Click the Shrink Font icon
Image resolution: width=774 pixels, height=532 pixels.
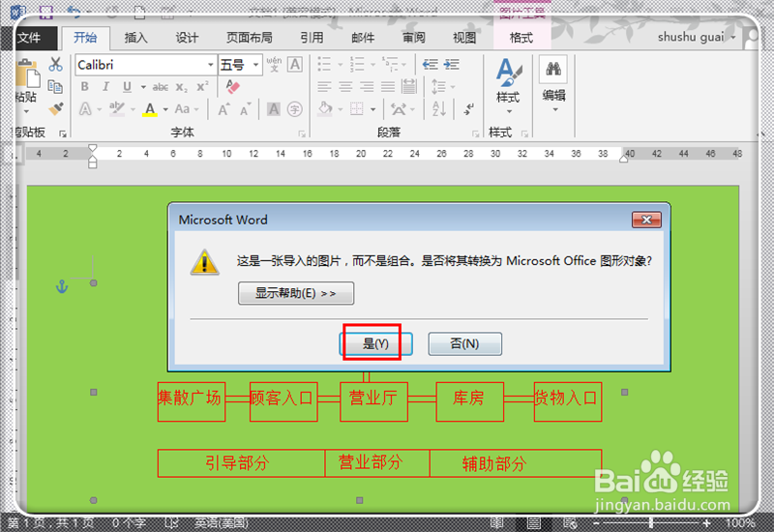[246, 109]
